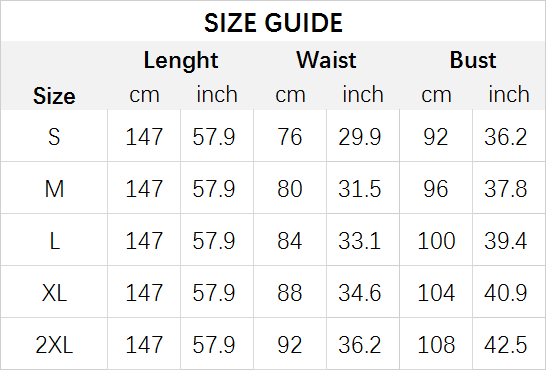Click the XL bust value 40.9 inch
Viewport: 547px width, 371px height.
click(505, 292)
